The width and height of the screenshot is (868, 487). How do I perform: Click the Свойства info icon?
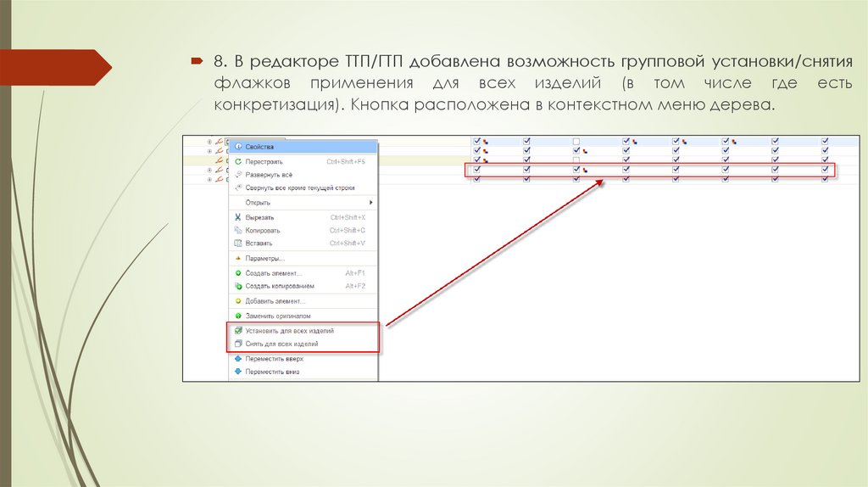click(238, 147)
